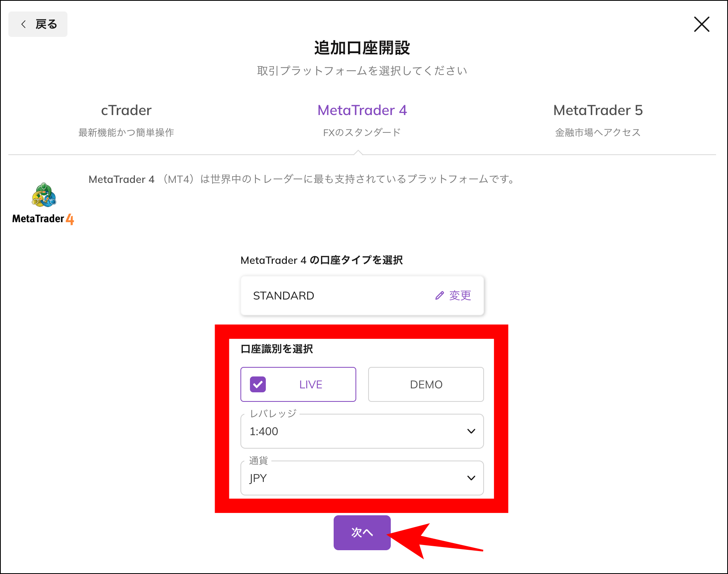Click the pencil edit icon beside 変更
The height and width of the screenshot is (574, 728).
(x=439, y=296)
